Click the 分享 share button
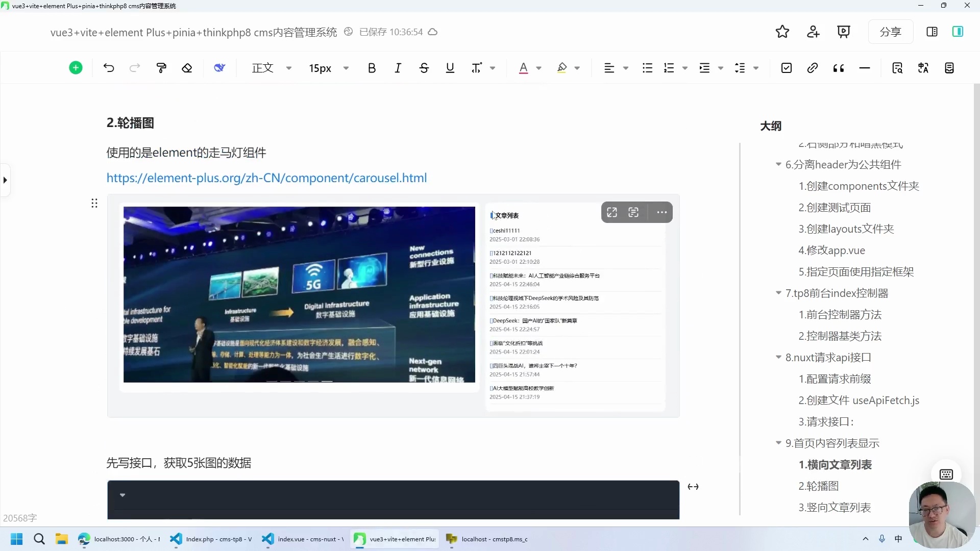 (890, 32)
